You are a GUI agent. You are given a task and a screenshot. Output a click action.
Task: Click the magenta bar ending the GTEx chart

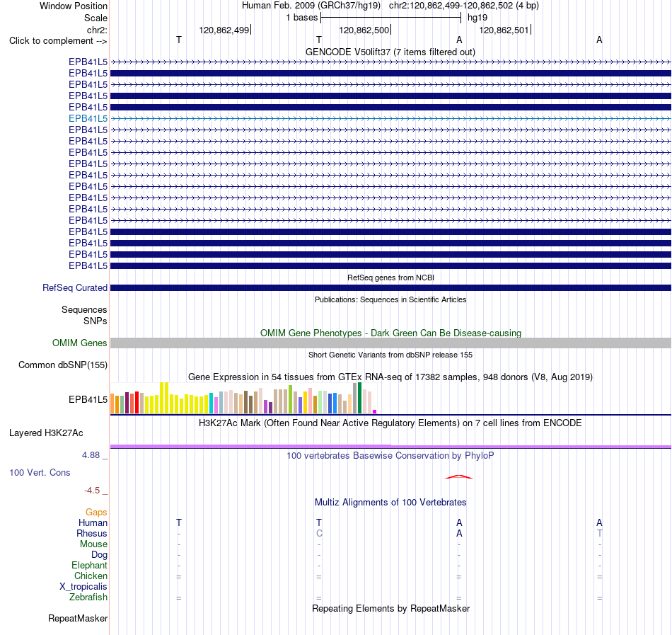click(x=375, y=411)
